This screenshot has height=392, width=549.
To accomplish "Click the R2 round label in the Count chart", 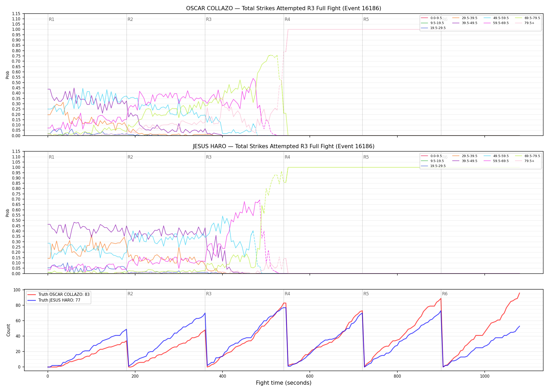I will 130,294.
